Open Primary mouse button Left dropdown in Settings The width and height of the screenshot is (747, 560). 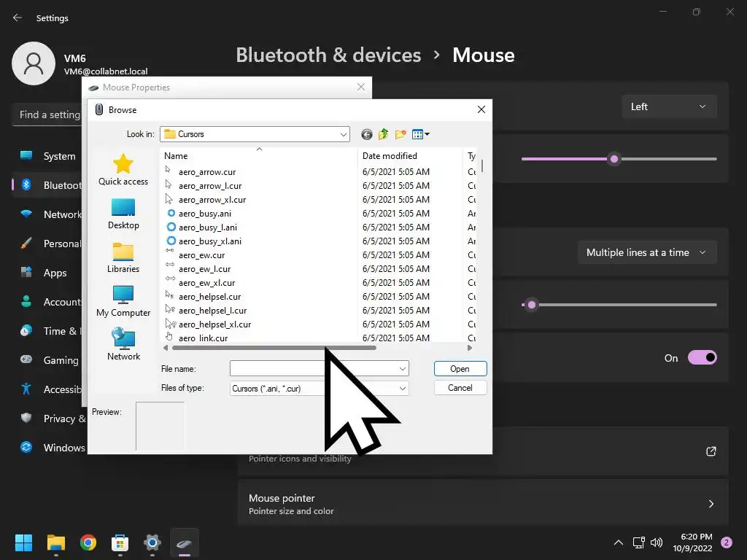tap(669, 106)
